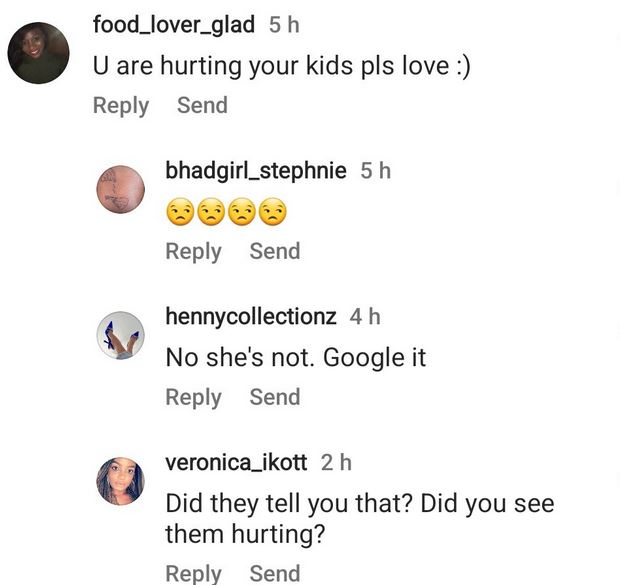620x585 pixels.
Task: Click the bhadgirl_stephnie username
Action: point(255,171)
